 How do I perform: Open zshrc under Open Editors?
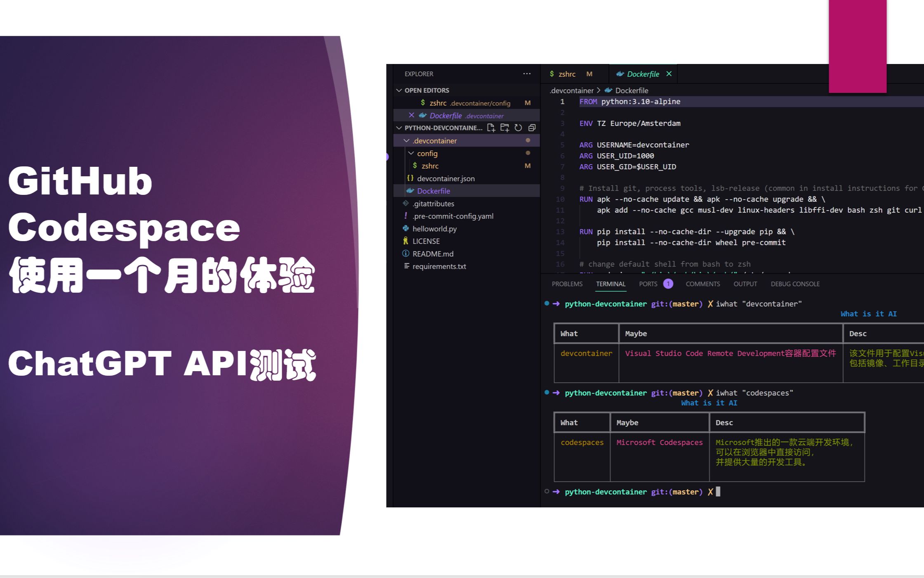pos(467,103)
